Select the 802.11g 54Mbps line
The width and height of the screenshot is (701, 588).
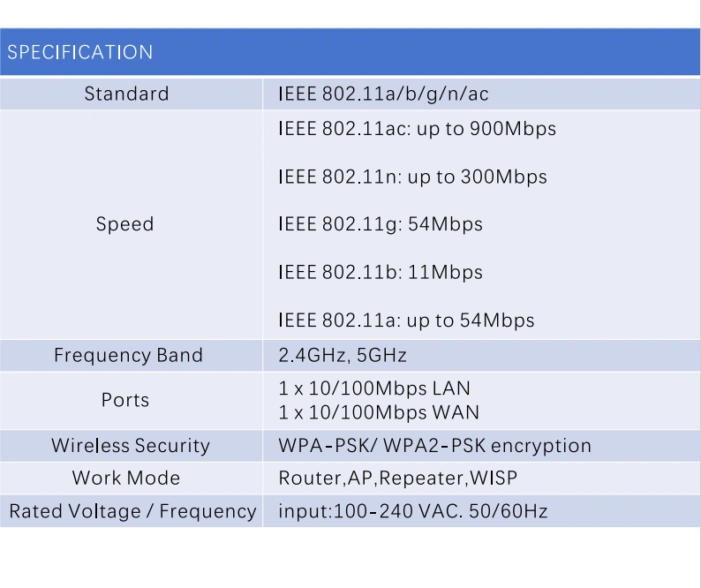coord(381,224)
